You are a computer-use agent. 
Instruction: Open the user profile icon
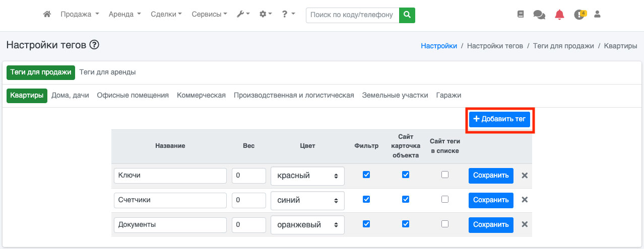pyautogui.click(x=598, y=15)
